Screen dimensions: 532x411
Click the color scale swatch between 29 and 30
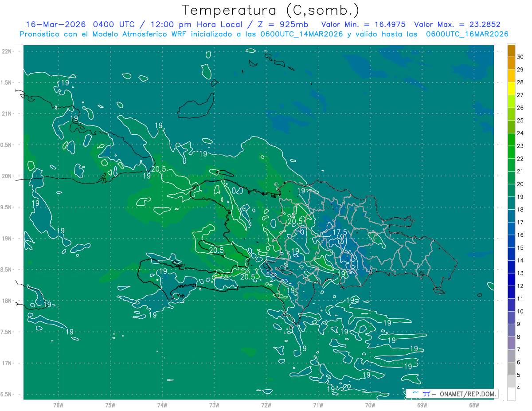(x=511, y=63)
